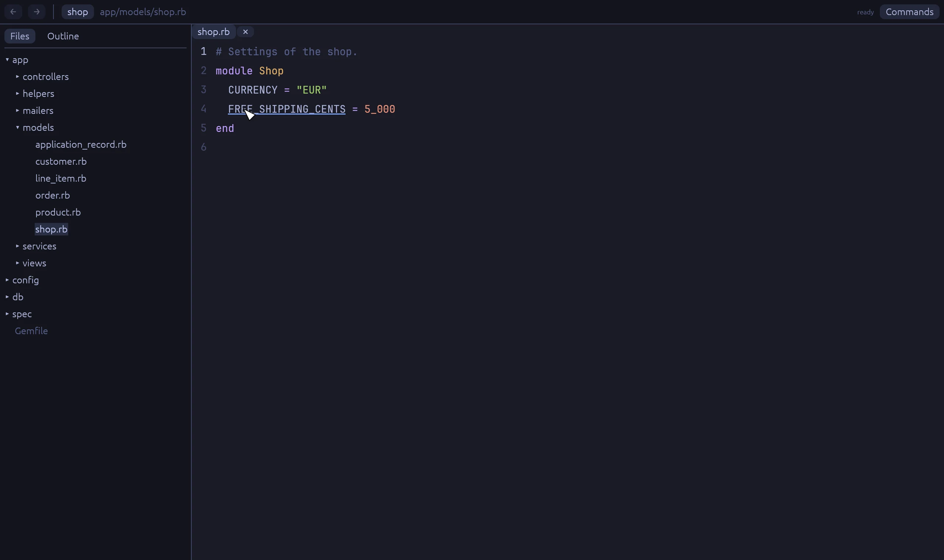Click the ready status indicator
Image resolution: width=944 pixels, height=560 pixels.
(865, 12)
